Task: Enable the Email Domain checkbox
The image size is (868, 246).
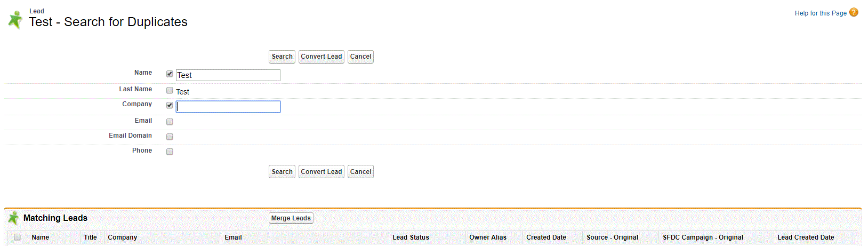Action: click(170, 137)
